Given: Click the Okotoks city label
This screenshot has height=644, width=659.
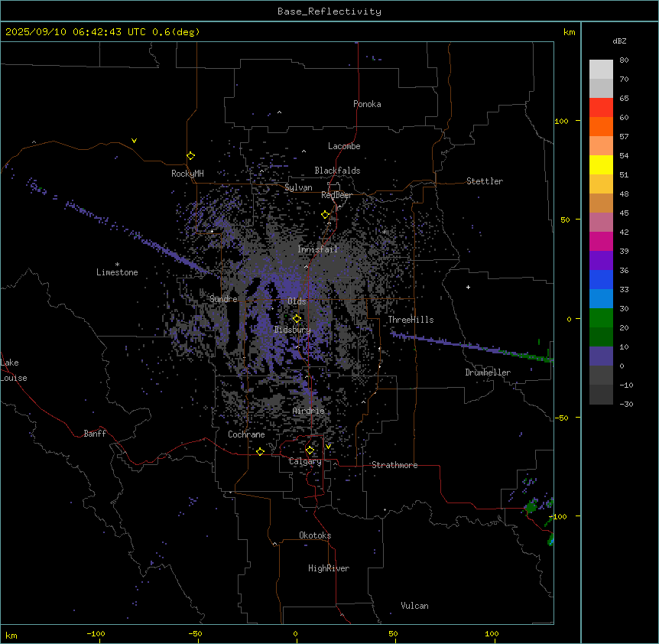Looking at the screenshot, I should coord(315,535).
